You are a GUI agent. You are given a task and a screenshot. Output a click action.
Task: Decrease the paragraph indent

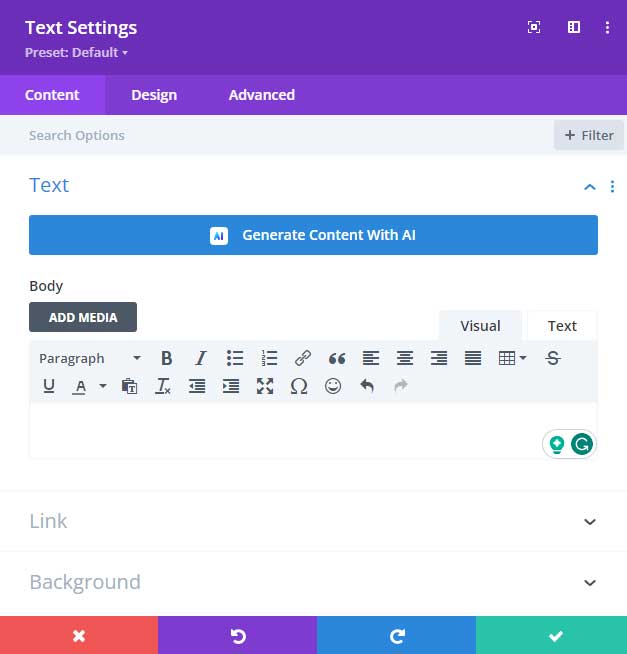click(197, 386)
